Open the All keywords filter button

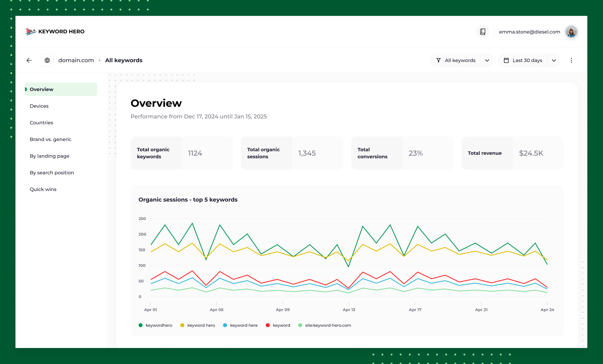[456, 60]
